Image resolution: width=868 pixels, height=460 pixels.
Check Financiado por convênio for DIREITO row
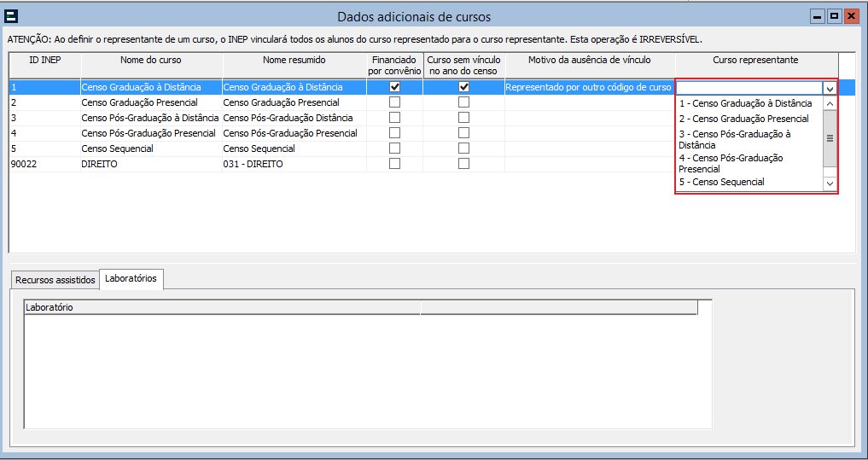[394, 163]
